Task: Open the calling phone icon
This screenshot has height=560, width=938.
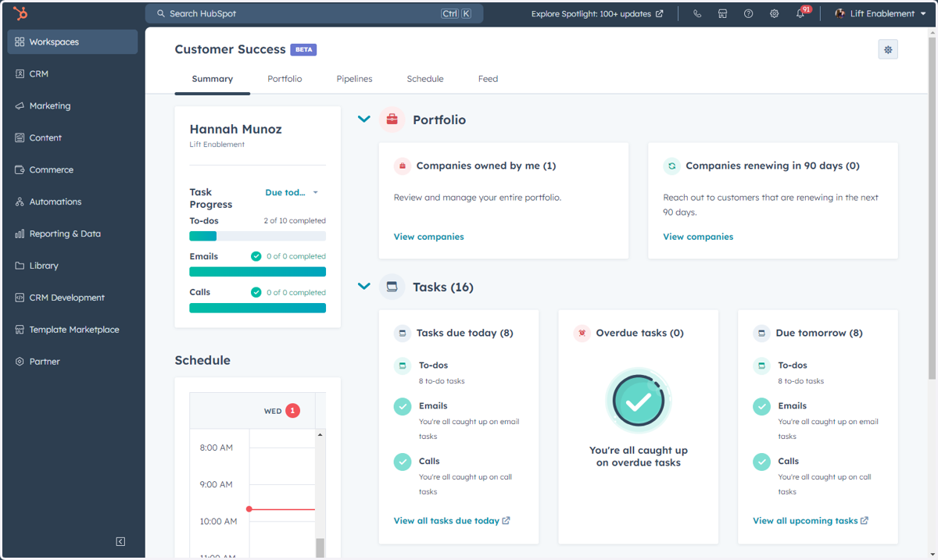Action: (x=697, y=13)
